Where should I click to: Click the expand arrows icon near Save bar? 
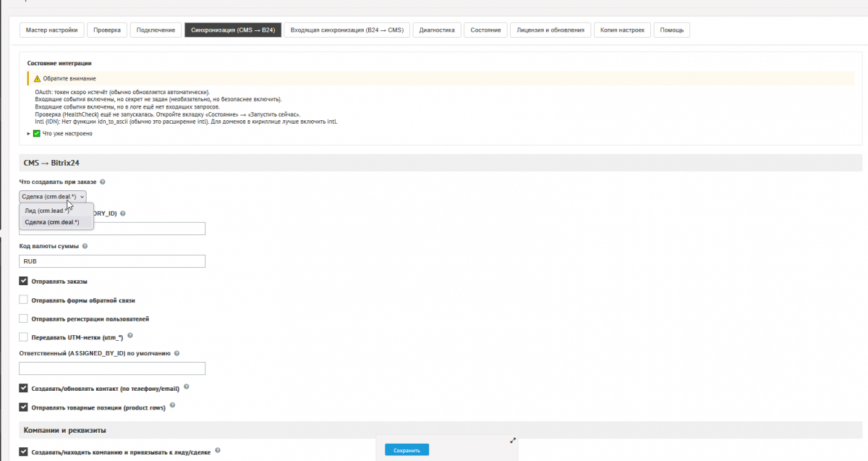click(x=512, y=440)
